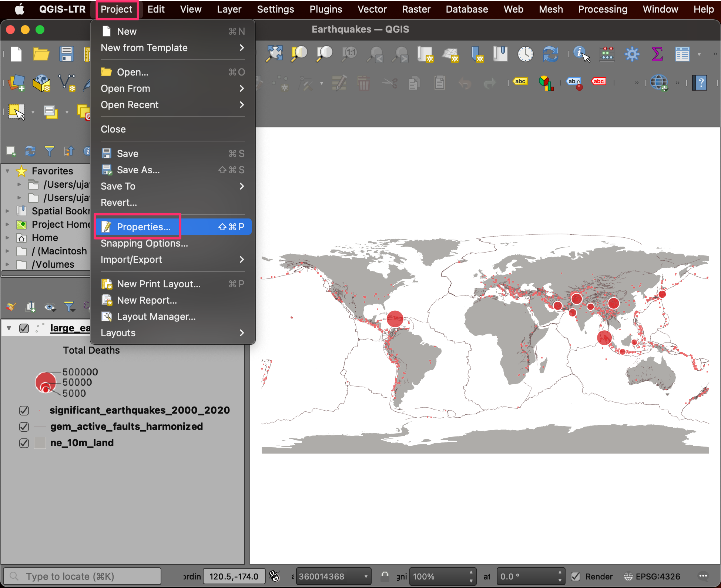Choose Snapping Options... menu entry
The height and width of the screenshot is (588, 721).
(173, 243)
